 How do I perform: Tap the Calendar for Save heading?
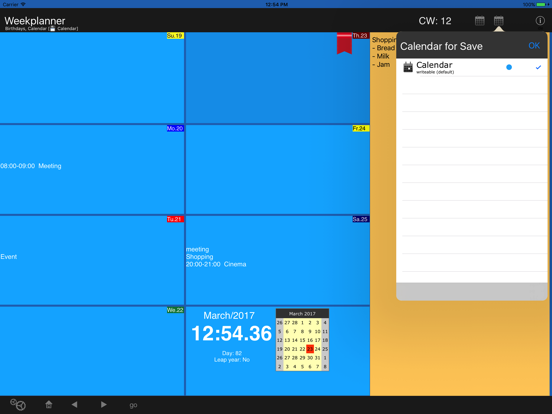pos(441,46)
